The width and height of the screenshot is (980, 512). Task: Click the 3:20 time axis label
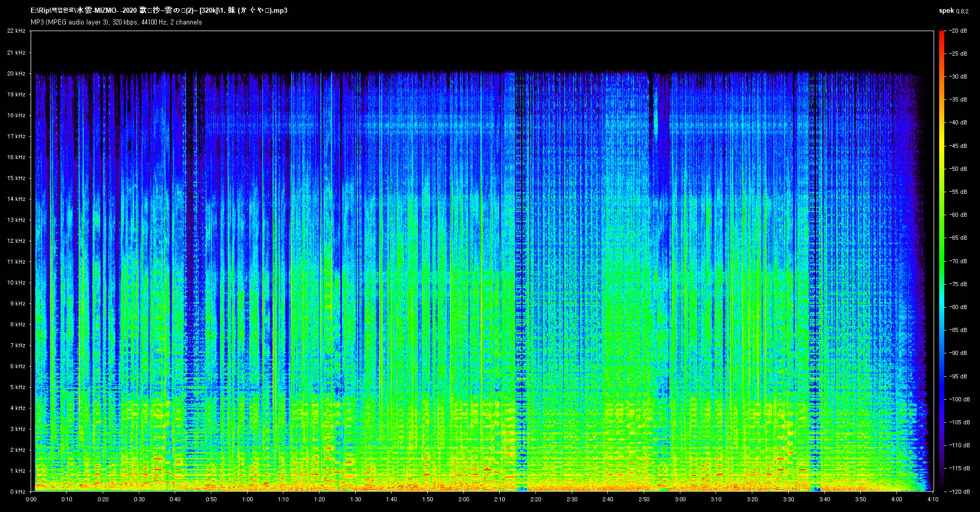(752, 499)
